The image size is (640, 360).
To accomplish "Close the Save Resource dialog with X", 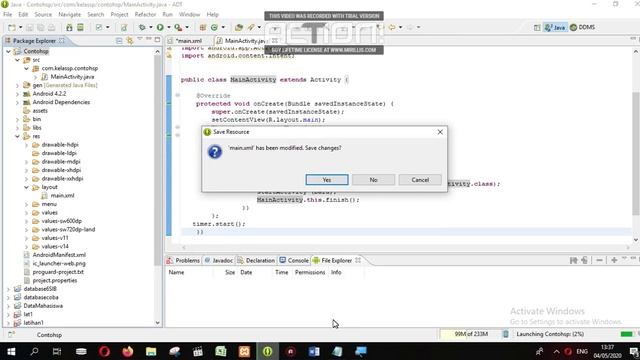I will coord(440,132).
